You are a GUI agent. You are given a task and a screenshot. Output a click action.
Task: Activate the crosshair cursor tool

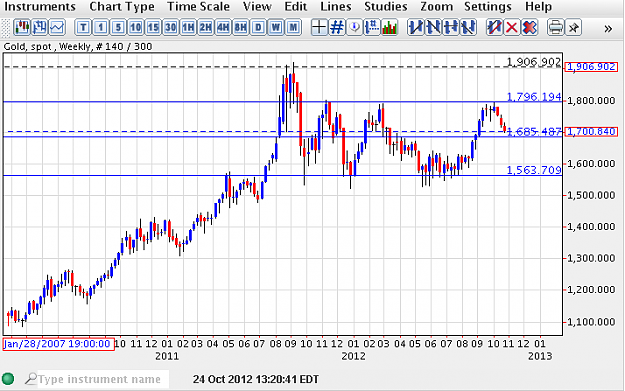click(x=319, y=28)
